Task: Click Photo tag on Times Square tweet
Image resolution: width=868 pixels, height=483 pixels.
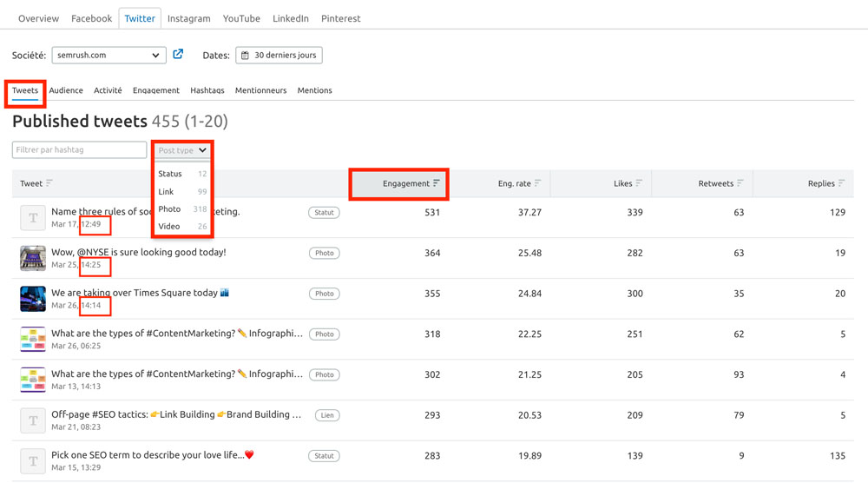Action: click(x=325, y=294)
